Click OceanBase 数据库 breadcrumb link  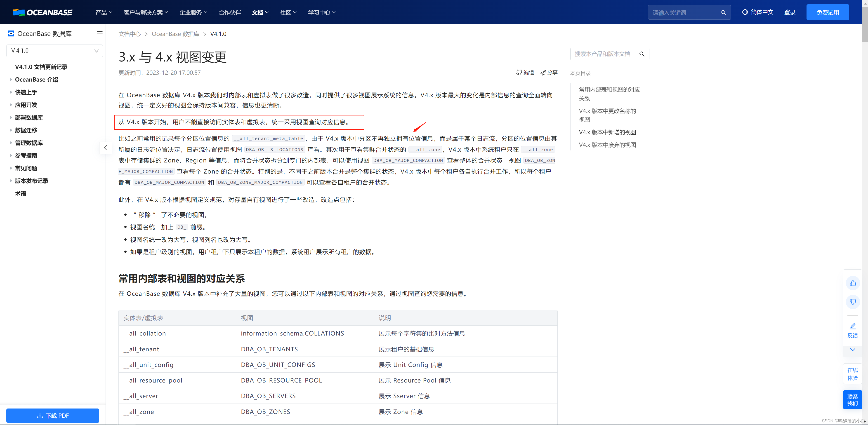tap(175, 34)
